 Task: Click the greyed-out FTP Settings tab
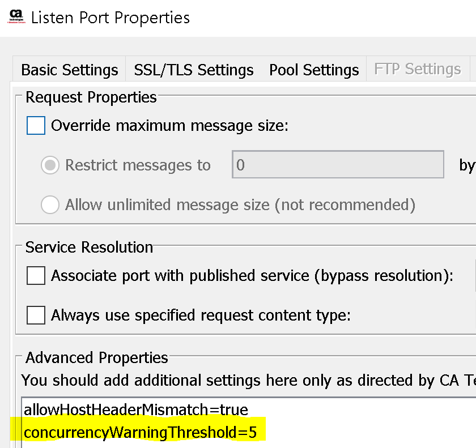coord(418,69)
